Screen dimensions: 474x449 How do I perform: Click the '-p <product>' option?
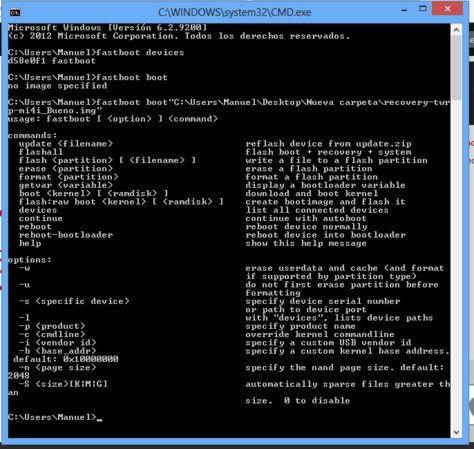[x=52, y=326]
